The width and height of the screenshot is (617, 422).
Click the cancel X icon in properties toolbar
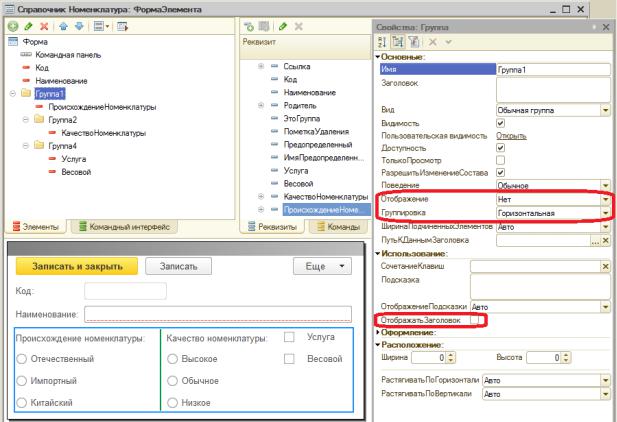click(433, 41)
